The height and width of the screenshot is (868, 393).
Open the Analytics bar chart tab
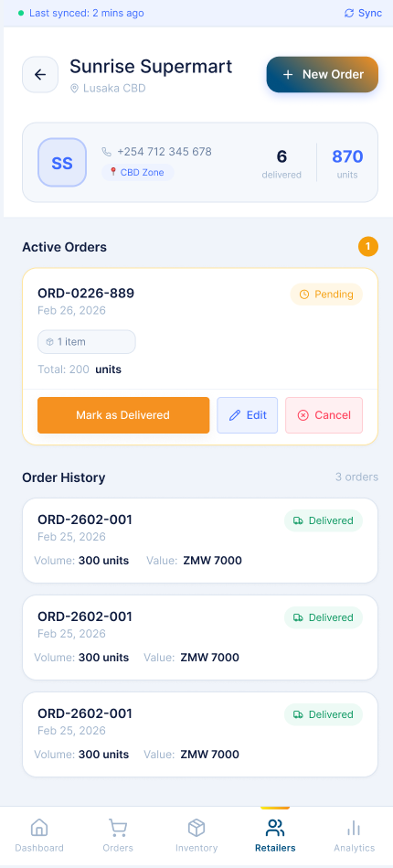pos(355,835)
